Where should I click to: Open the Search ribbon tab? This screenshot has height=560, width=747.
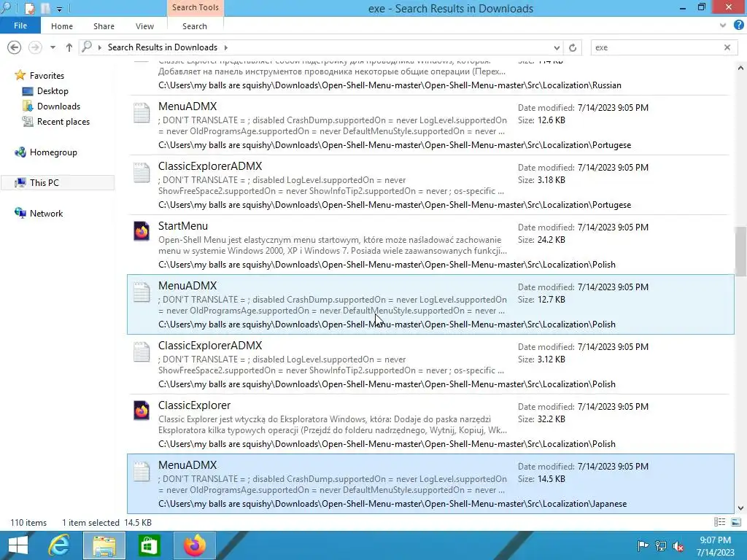click(194, 26)
